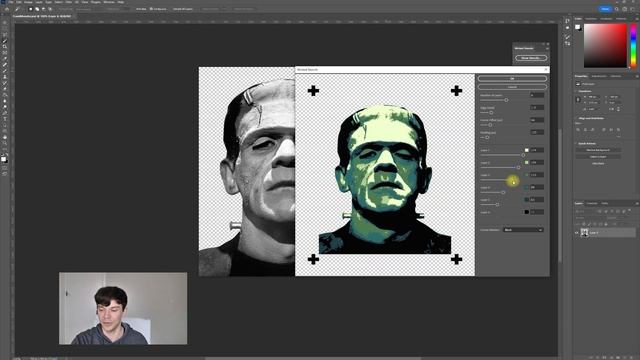Click the foreground/background color swatches in toolbar

[x=4, y=159]
